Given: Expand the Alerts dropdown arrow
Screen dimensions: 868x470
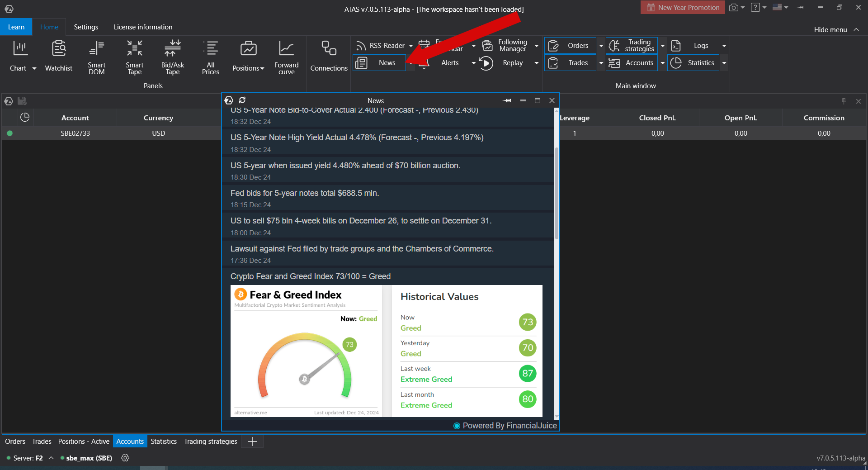Looking at the screenshot, I should point(474,63).
